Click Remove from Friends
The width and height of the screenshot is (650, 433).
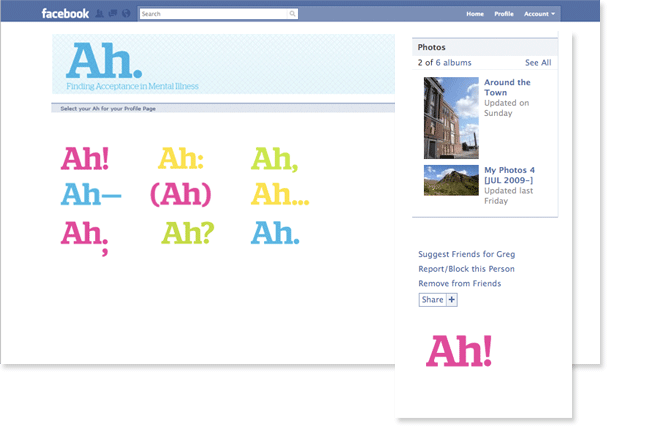(459, 283)
